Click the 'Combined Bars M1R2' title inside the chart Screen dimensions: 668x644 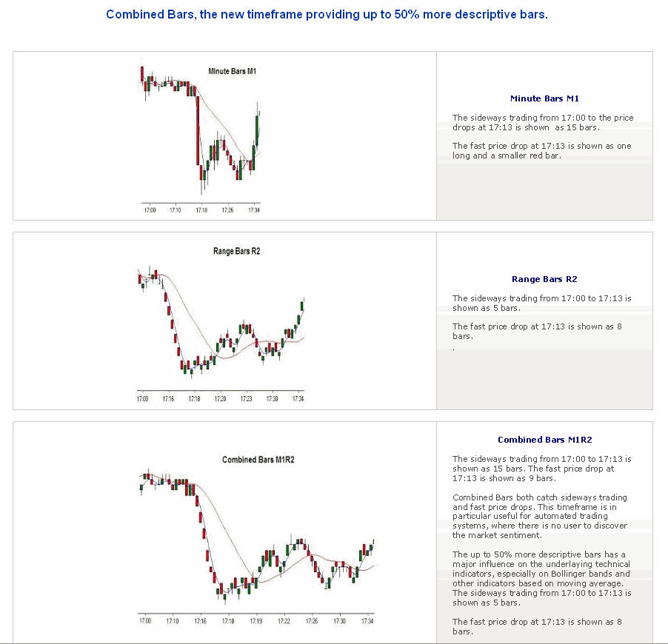(258, 460)
